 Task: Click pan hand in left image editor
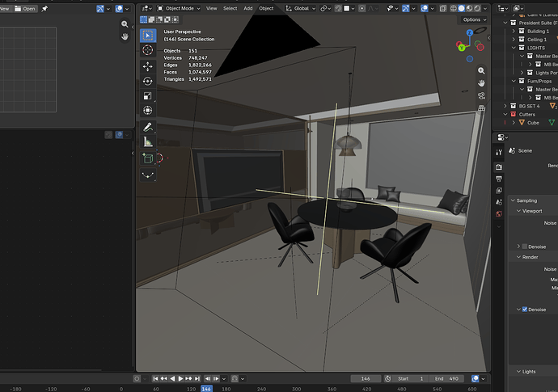[125, 36]
